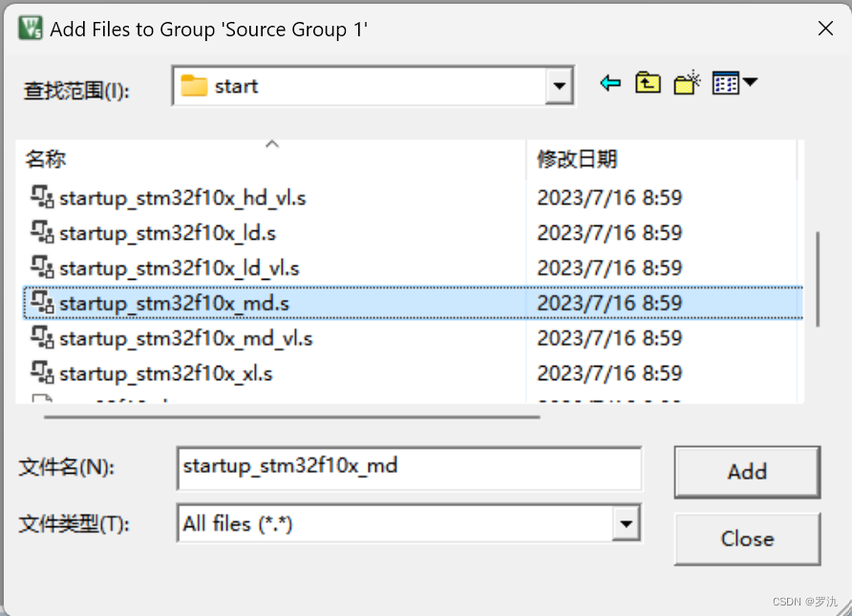
Task: Click the startup_stm32f10x_hd_vl.s file icon
Action: click(42, 197)
